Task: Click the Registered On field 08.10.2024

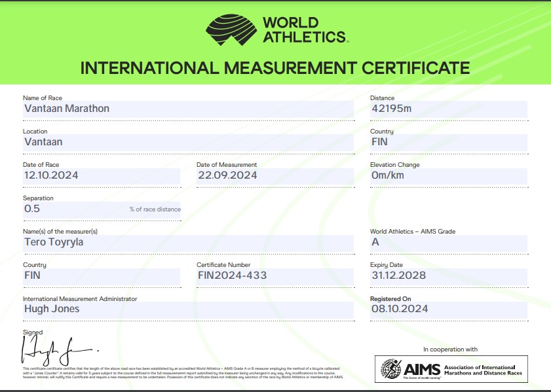Action: pos(448,309)
